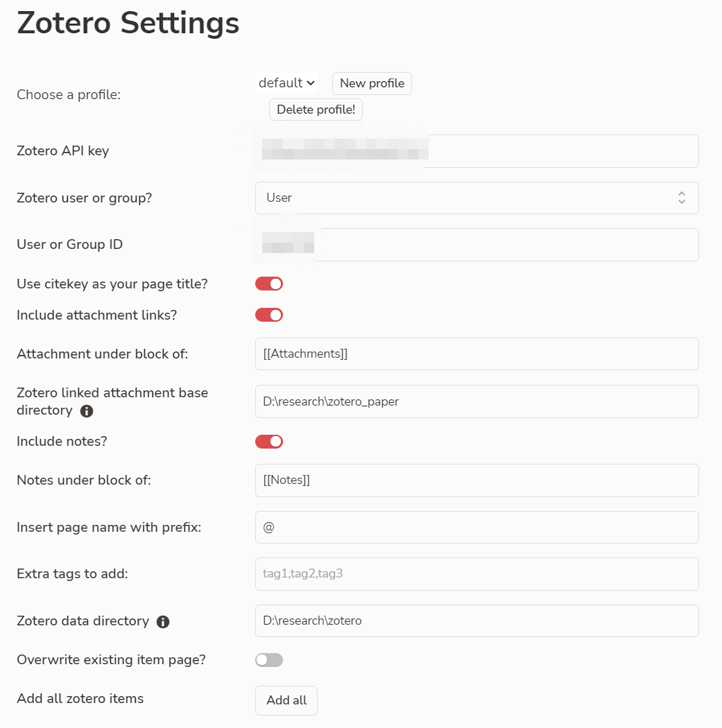722x728 pixels.
Task: Click Add all zotero items button
Action: coord(286,700)
